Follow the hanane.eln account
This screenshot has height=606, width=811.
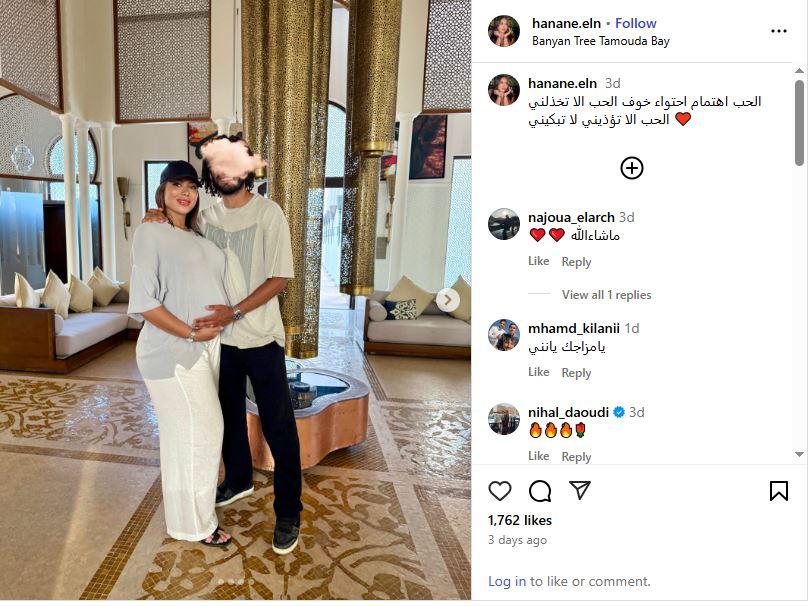tap(635, 23)
